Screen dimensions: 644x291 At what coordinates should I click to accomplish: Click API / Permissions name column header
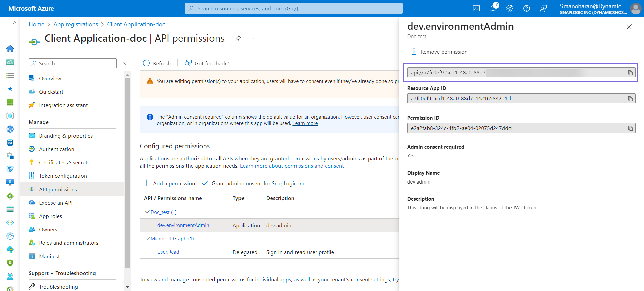173,198
